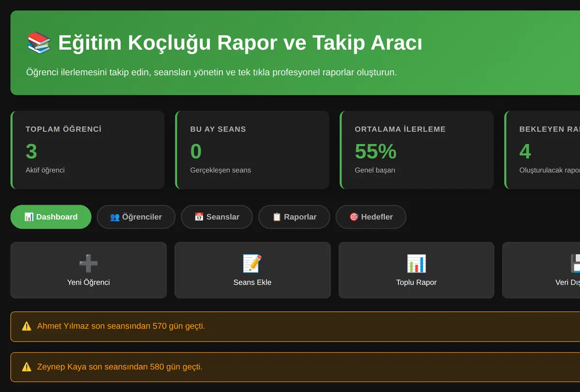Click the 'Aktif öğrenci' caption
The image size is (580, 392).
tap(45, 170)
